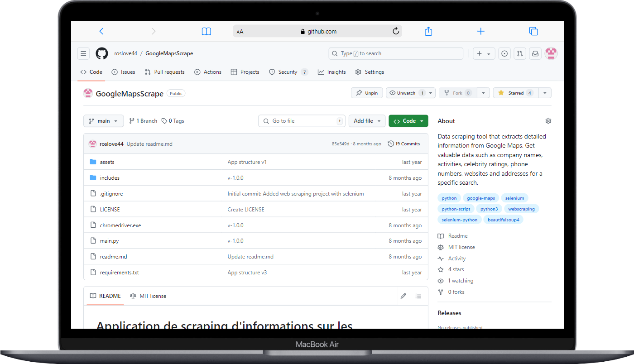Viewport: 634px width, 364px height.
Task: Open the issues icon in the header
Action: pos(504,53)
